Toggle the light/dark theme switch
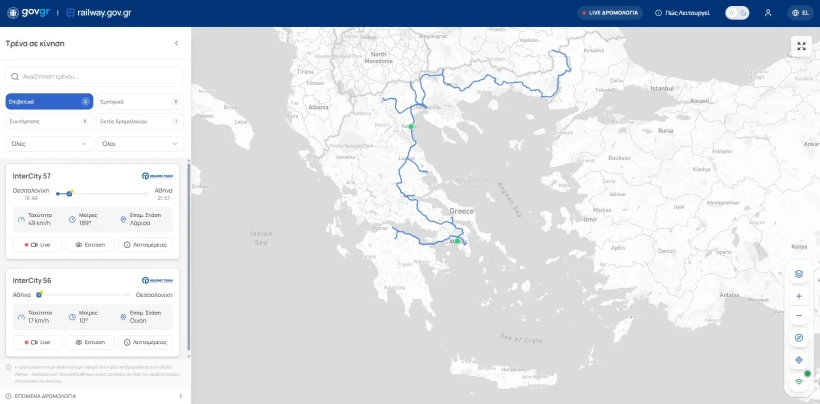The image size is (820, 404). point(737,13)
